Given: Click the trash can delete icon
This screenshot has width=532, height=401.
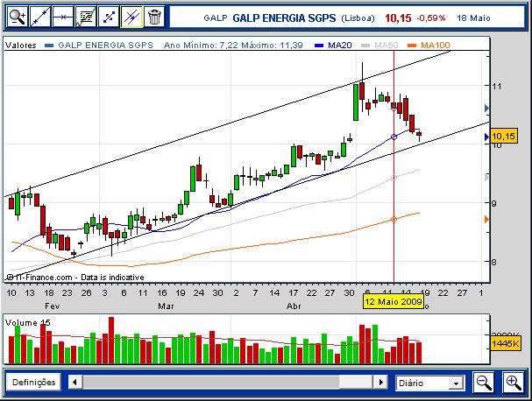Looking at the screenshot, I should click(x=154, y=17).
